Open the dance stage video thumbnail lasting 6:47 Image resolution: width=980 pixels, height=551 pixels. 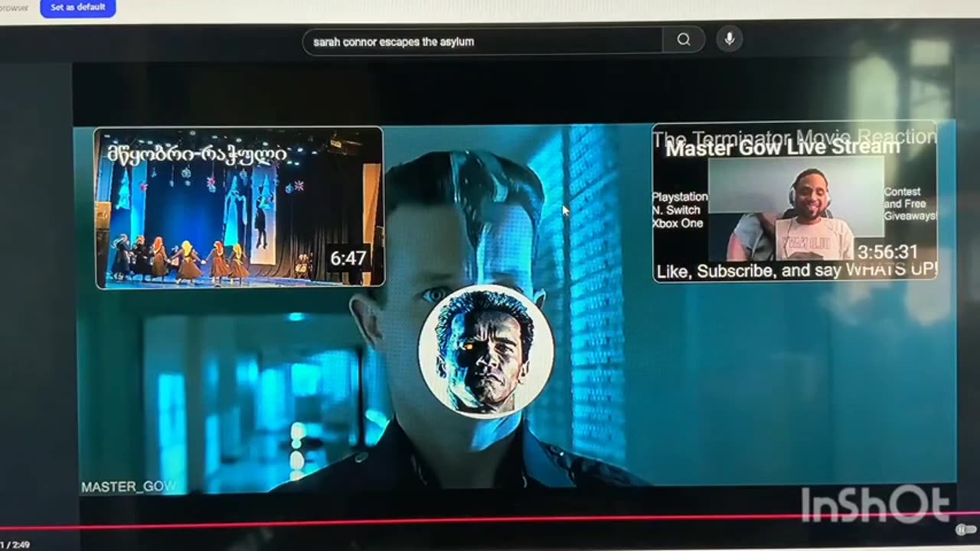pos(239,207)
